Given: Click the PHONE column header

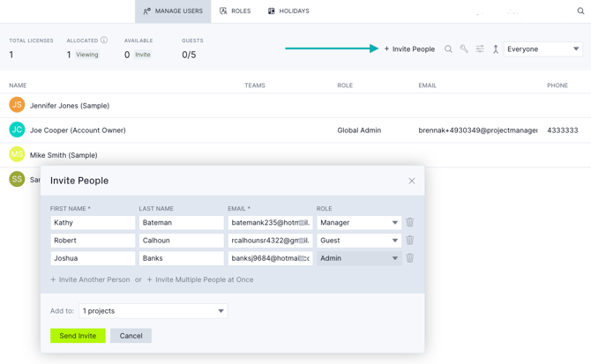Looking at the screenshot, I should (x=557, y=85).
